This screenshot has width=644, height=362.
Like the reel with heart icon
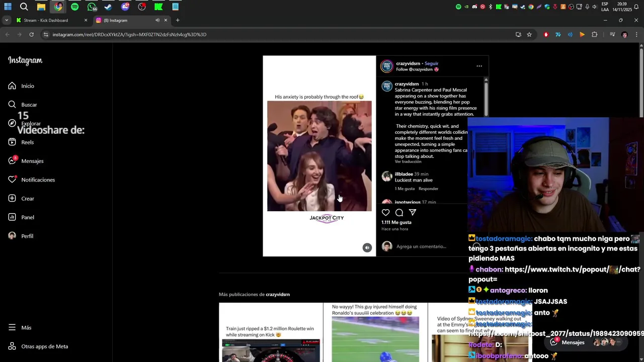pyautogui.click(x=385, y=213)
